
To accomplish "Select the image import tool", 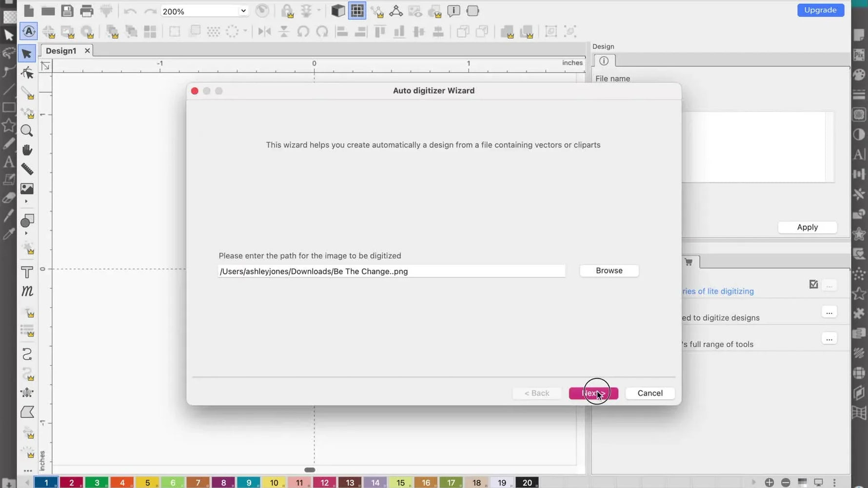I will [27, 189].
